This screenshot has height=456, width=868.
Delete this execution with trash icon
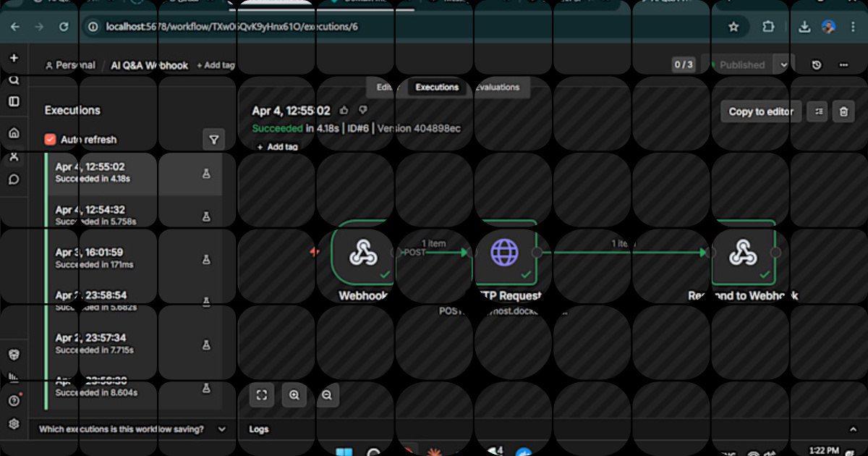click(x=843, y=111)
